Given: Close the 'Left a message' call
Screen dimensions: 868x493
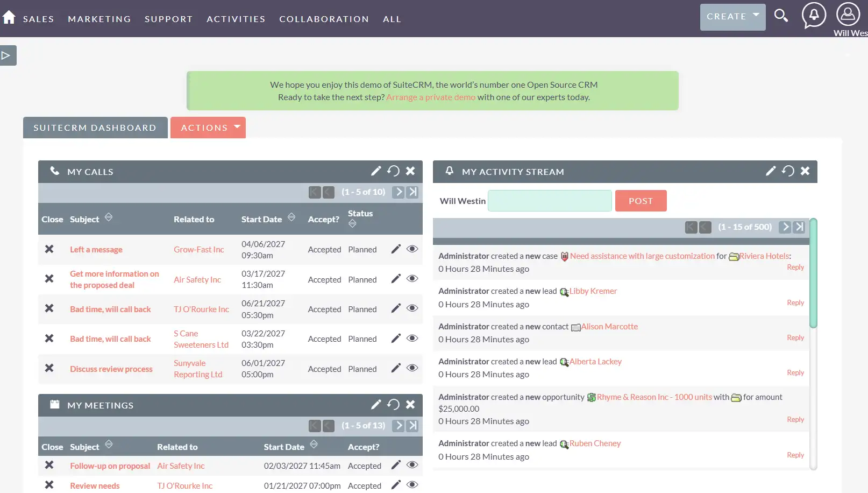Looking at the screenshot, I should click(49, 249).
